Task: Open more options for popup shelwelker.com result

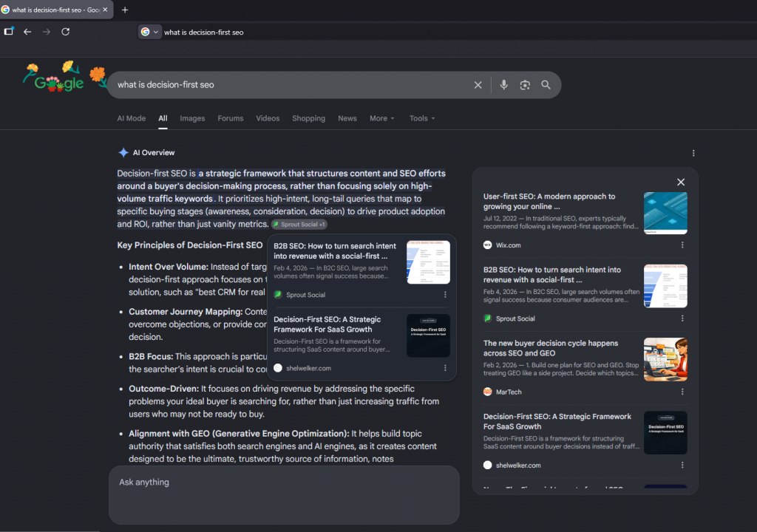Action: click(445, 368)
